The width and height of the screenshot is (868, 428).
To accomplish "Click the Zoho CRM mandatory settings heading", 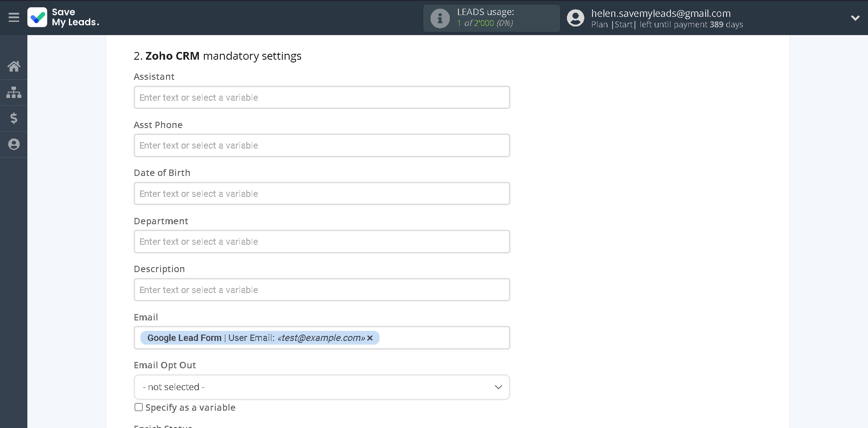I will tap(218, 56).
